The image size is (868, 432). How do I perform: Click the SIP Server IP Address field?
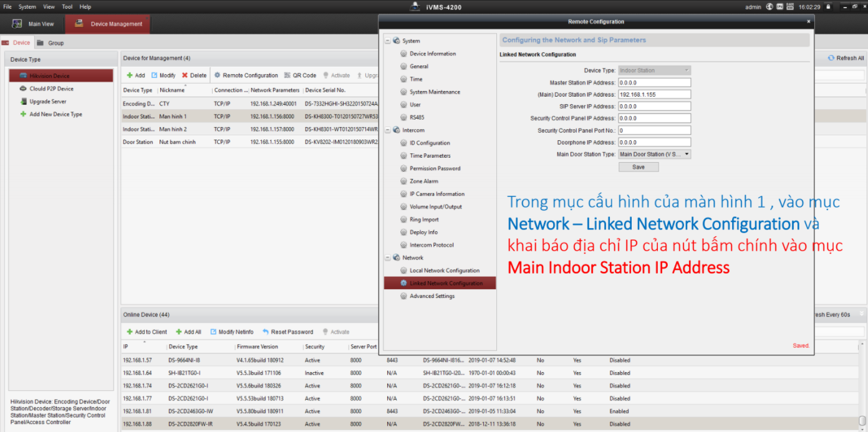tap(654, 107)
